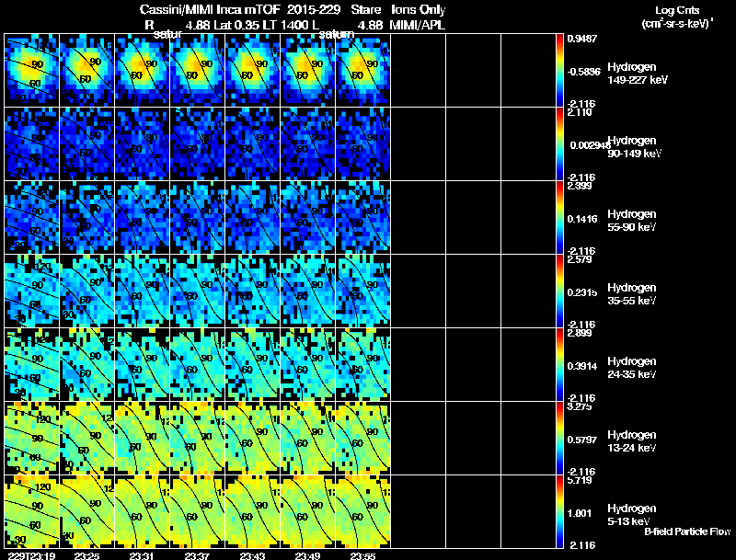Select the 149-227 keV panel at 23:55
Viewport: 736px width, 560px height.
click(362, 71)
